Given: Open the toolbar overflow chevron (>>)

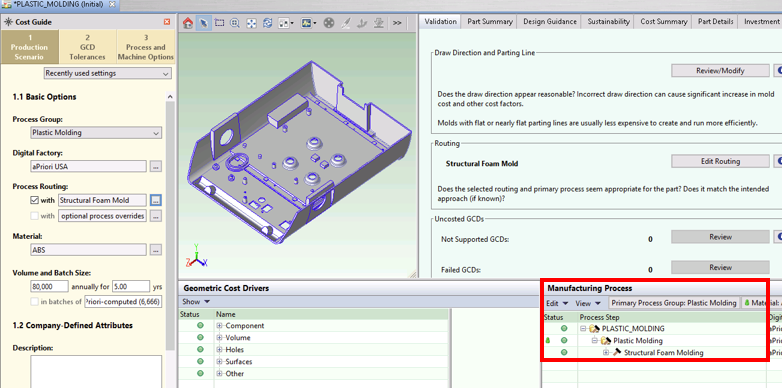Looking at the screenshot, I should tap(397, 22).
